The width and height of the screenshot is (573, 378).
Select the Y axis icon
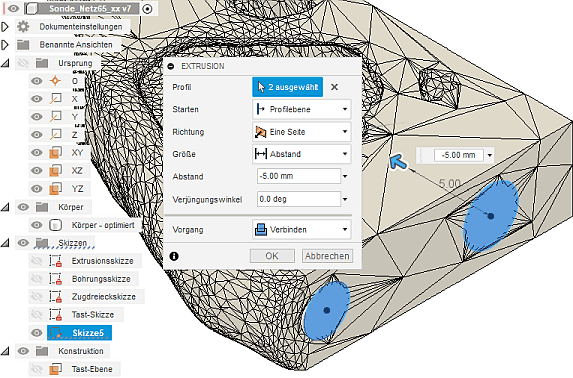(x=56, y=117)
